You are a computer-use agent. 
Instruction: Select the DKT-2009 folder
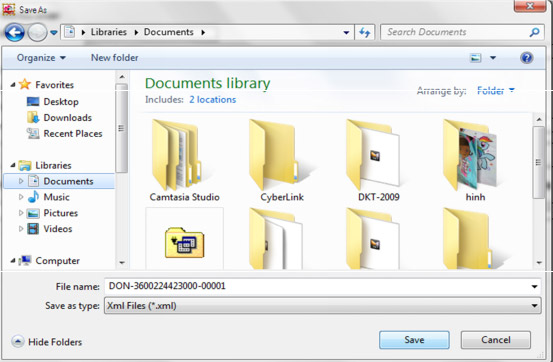coord(378,161)
